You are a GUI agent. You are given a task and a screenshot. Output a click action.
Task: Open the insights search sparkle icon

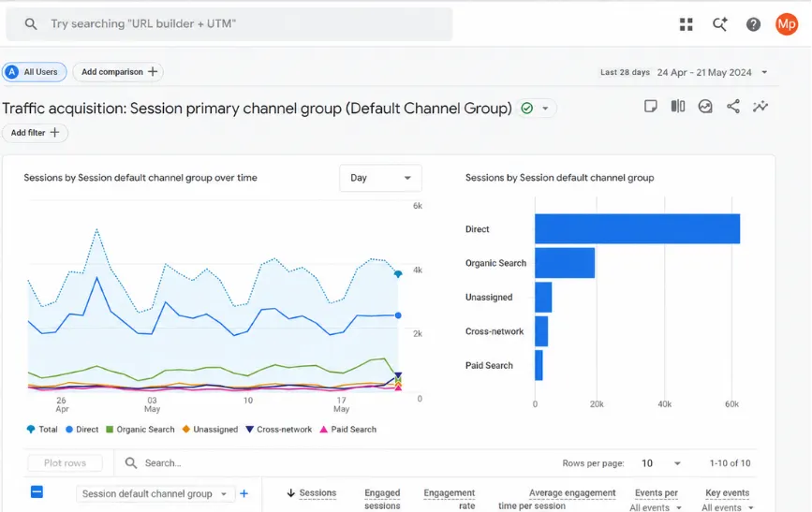pyautogui.click(x=720, y=23)
